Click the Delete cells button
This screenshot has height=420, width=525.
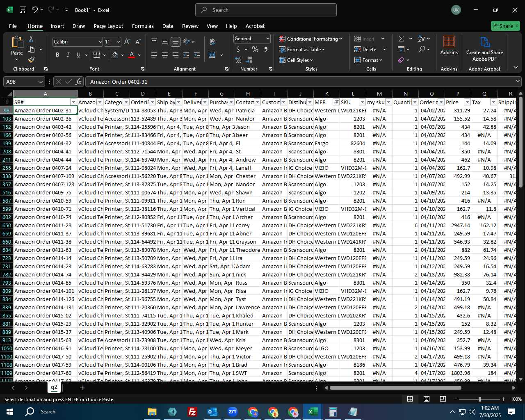(366, 49)
